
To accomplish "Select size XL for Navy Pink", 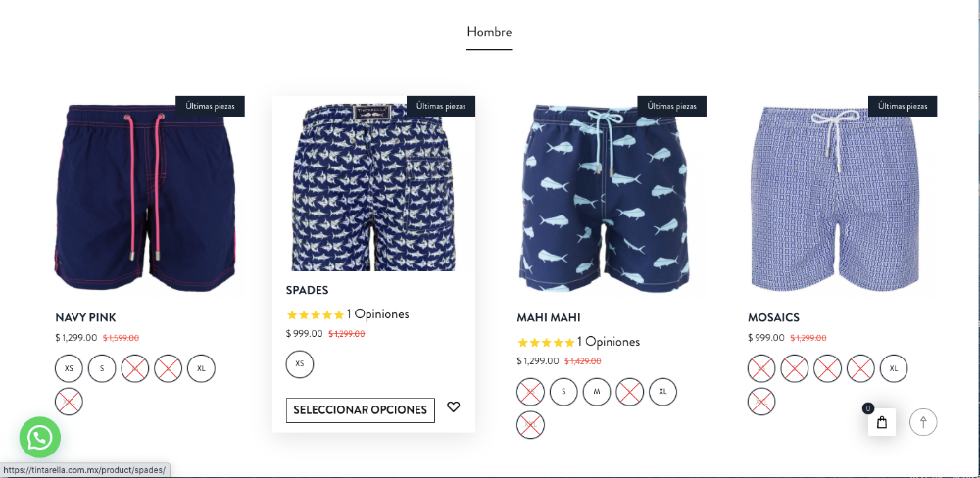I will coord(201,368).
